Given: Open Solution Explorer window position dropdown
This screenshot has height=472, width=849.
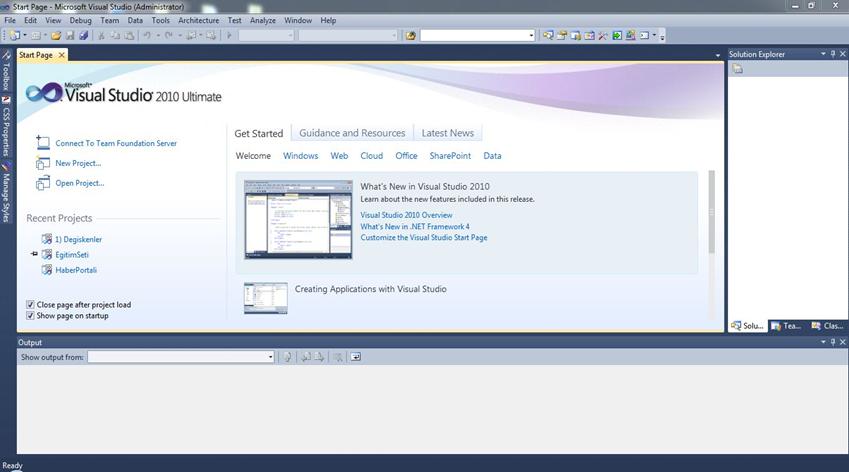Looking at the screenshot, I should point(823,54).
